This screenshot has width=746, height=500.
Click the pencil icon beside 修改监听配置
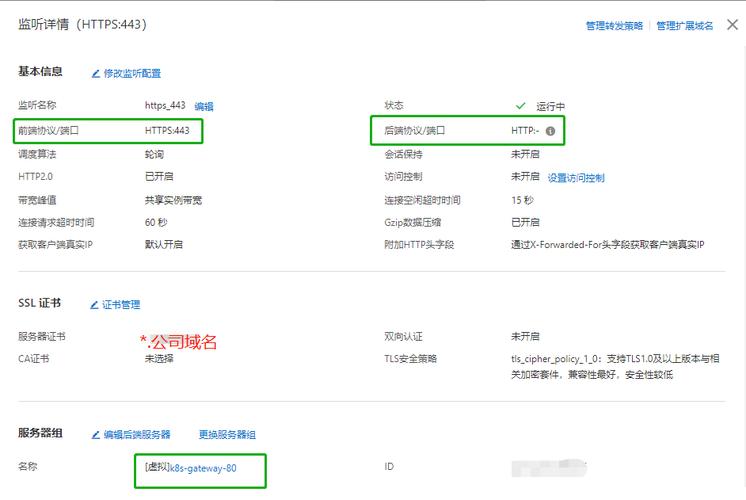pyautogui.click(x=96, y=73)
